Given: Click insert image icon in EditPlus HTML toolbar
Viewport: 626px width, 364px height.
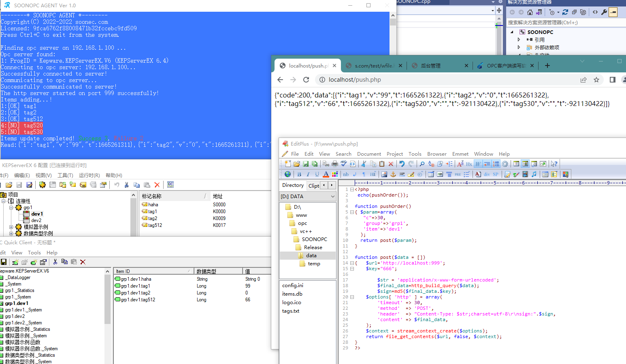Looking at the screenshot, I should point(384,174).
